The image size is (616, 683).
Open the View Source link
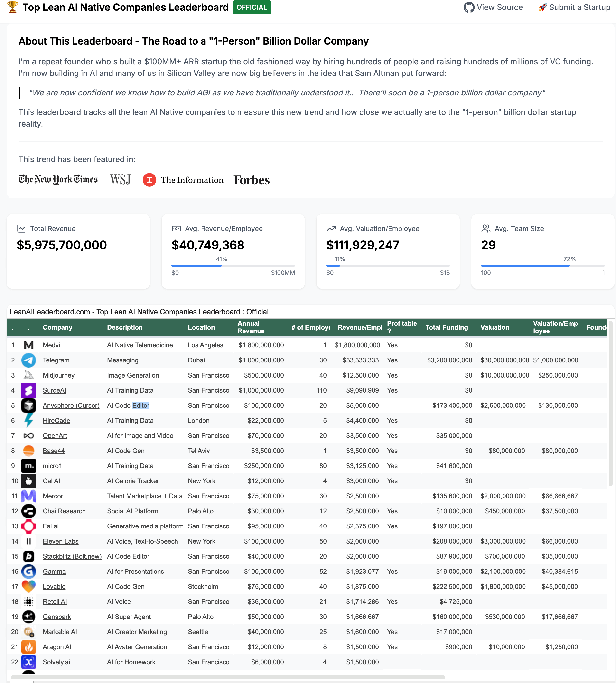(493, 8)
